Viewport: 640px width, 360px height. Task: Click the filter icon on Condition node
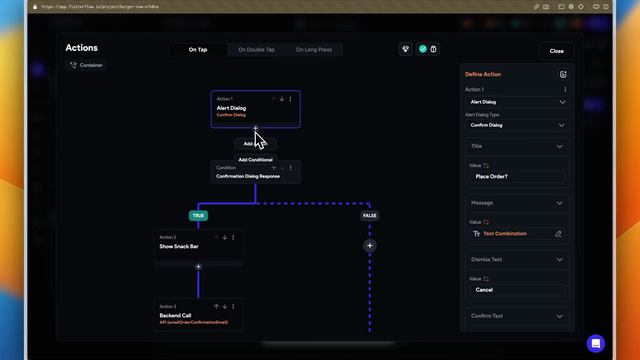click(274, 168)
